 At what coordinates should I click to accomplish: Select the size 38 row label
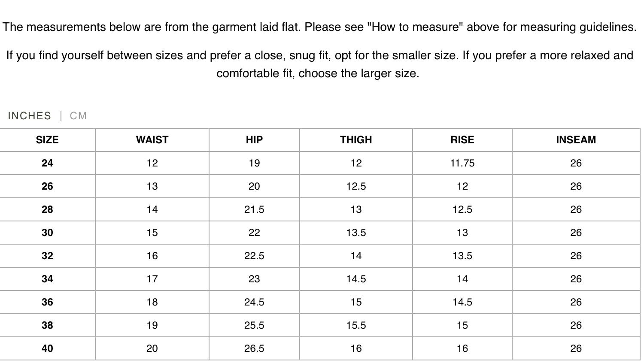(x=47, y=325)
